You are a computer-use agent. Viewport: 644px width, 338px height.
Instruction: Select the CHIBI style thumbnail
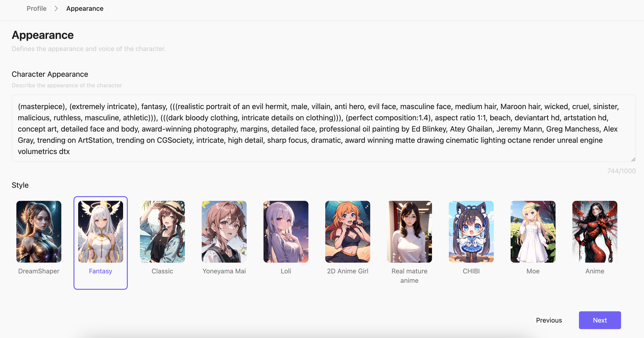(471, 231)
